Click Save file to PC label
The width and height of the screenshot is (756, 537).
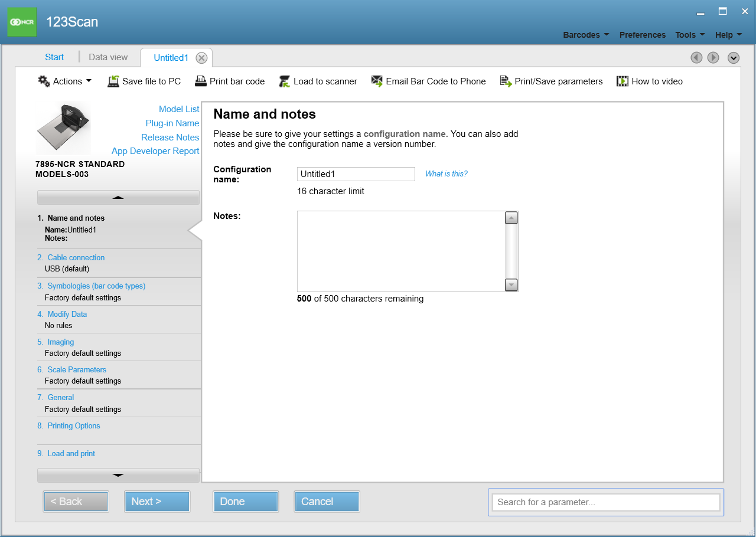coord(152,81)
